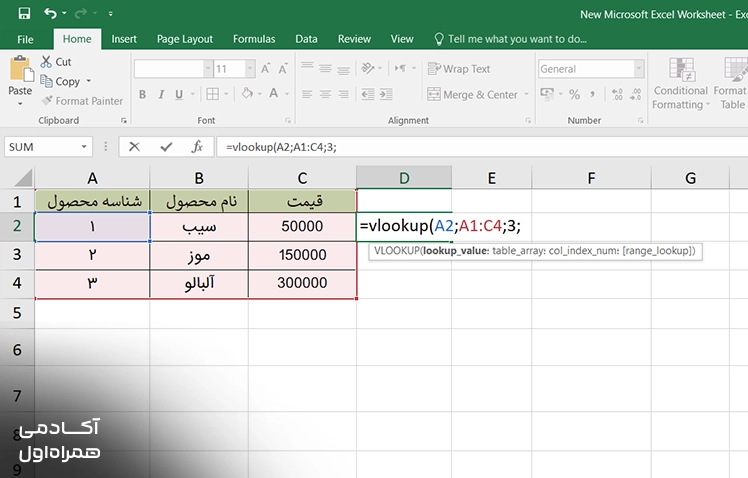Confirm formula with the checkmark icon
The width and height of the screenshot is (748, 478).
pos(166,146)
